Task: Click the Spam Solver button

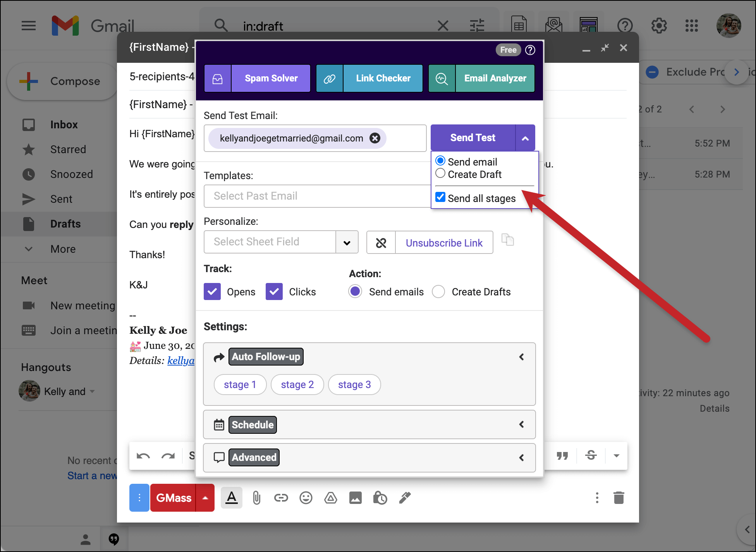Action: 271,78
